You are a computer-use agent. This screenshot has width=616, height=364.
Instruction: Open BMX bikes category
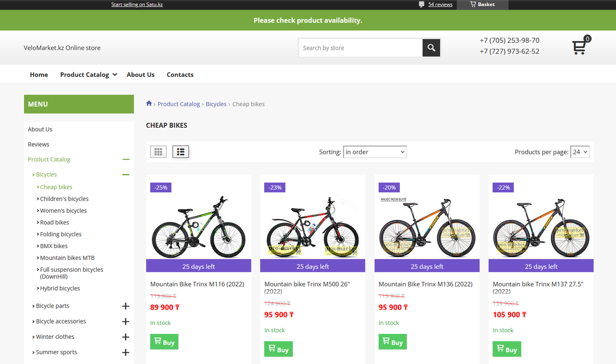54,246
